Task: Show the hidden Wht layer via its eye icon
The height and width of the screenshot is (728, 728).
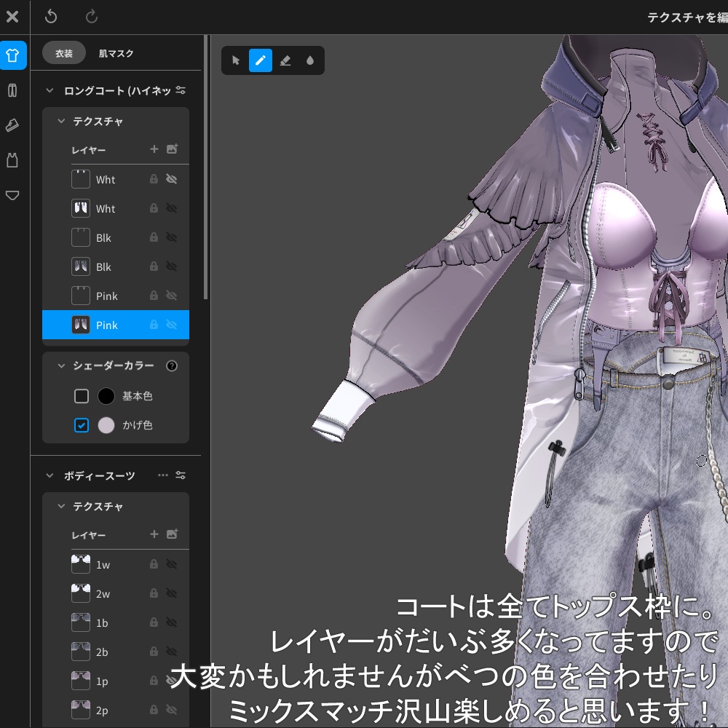Action: [x=171, y=179]
